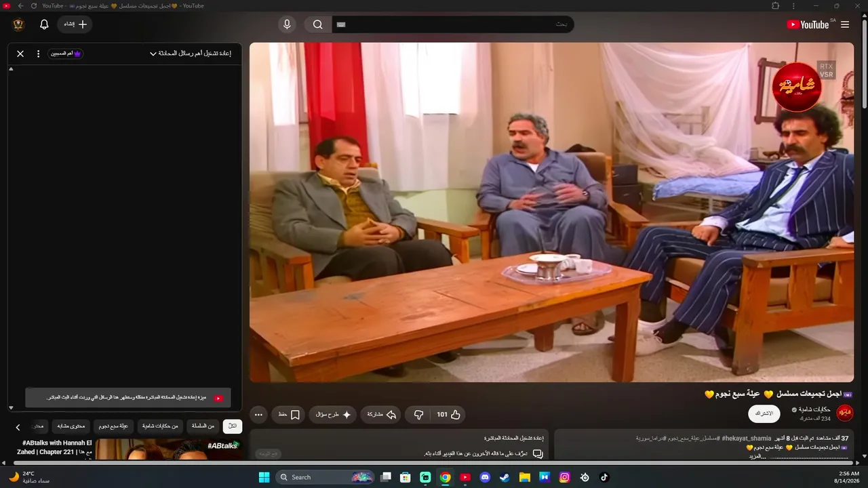Close the live chat replay panel
Image resolution: width=868 pixels, height=488 pixels.
click(x=20, y=54)
